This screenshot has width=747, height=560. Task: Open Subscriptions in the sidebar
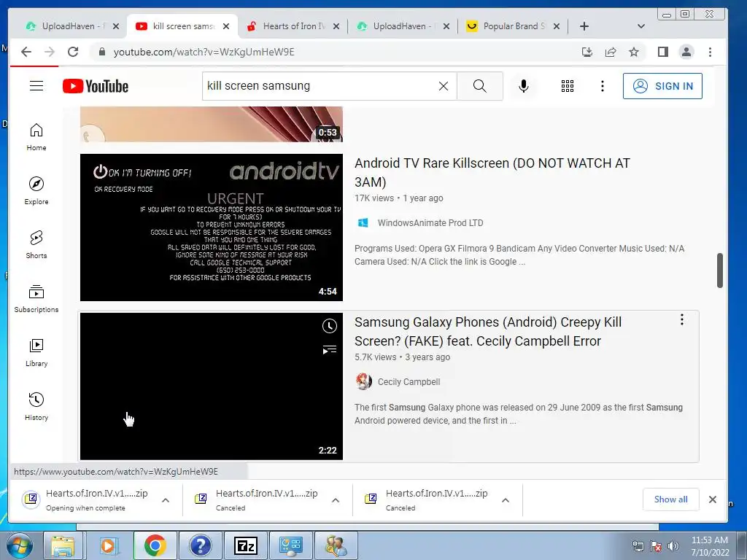tap(36, 298)
